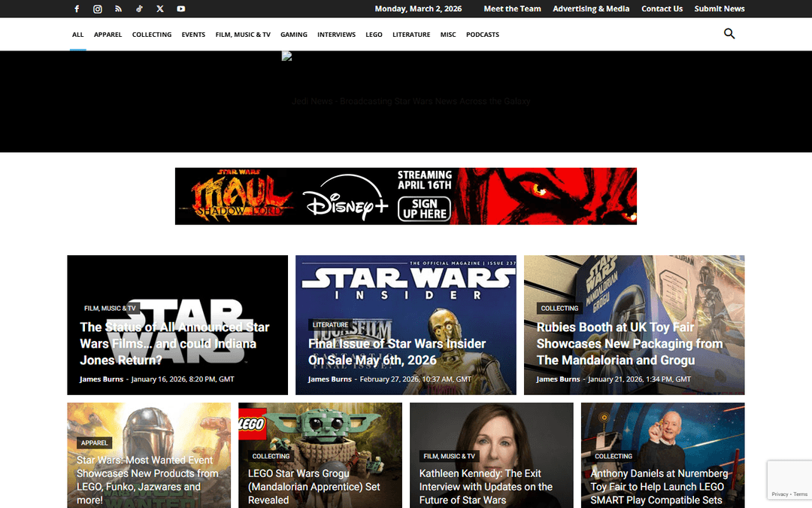The image size is (812, 508).
Task: Open the YouTube social icon
Action: click(x=180, y=9)
